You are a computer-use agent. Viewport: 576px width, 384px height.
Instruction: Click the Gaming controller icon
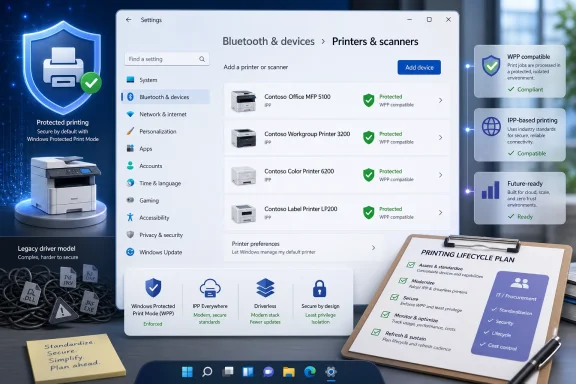tap(130, 200)
